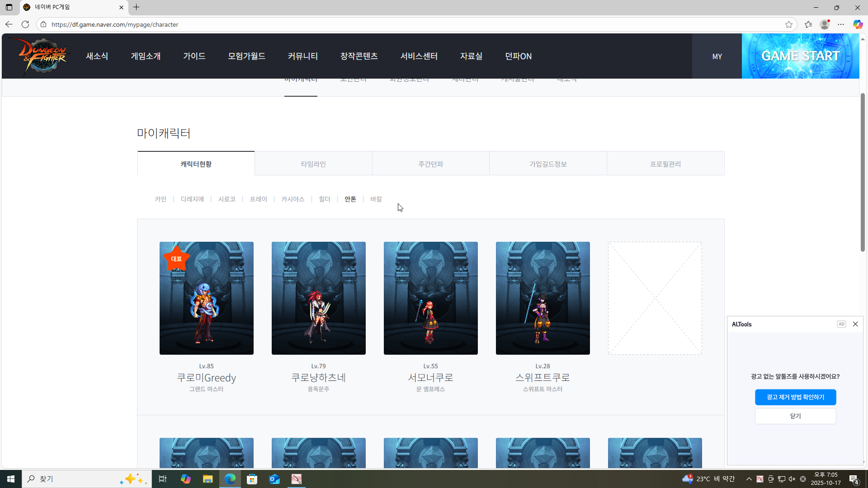Click the page vertical scrollbar thumb
This screenshot has height=488, width=868.
(x=863, y=172)
